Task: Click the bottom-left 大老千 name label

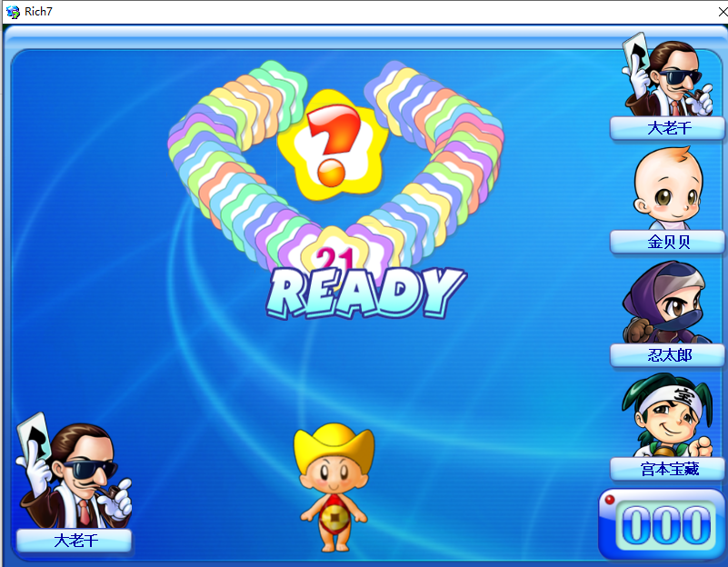Action: 75,541
